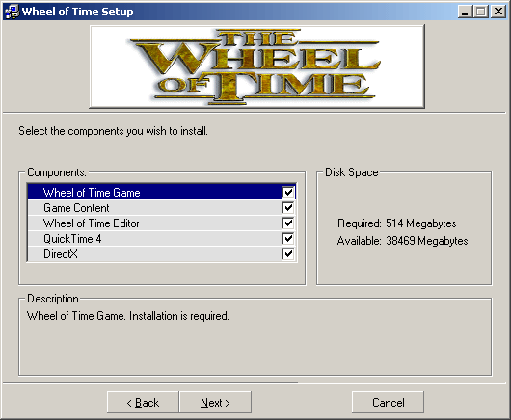Uncheck the Wheel of Time Game checkbox
This screenshot has height=420, width=511.
pyautogui.click(x=288, y=193)
